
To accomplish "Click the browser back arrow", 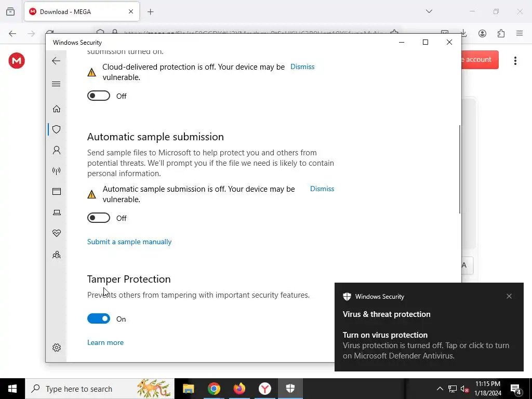I will (x=12, y=33).
